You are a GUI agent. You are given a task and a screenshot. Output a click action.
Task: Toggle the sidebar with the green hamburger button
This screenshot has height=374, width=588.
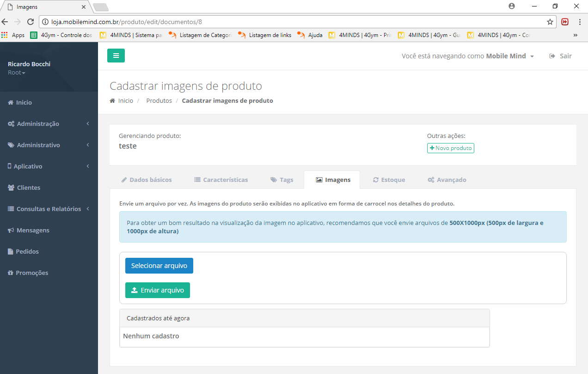pos(116,56)
